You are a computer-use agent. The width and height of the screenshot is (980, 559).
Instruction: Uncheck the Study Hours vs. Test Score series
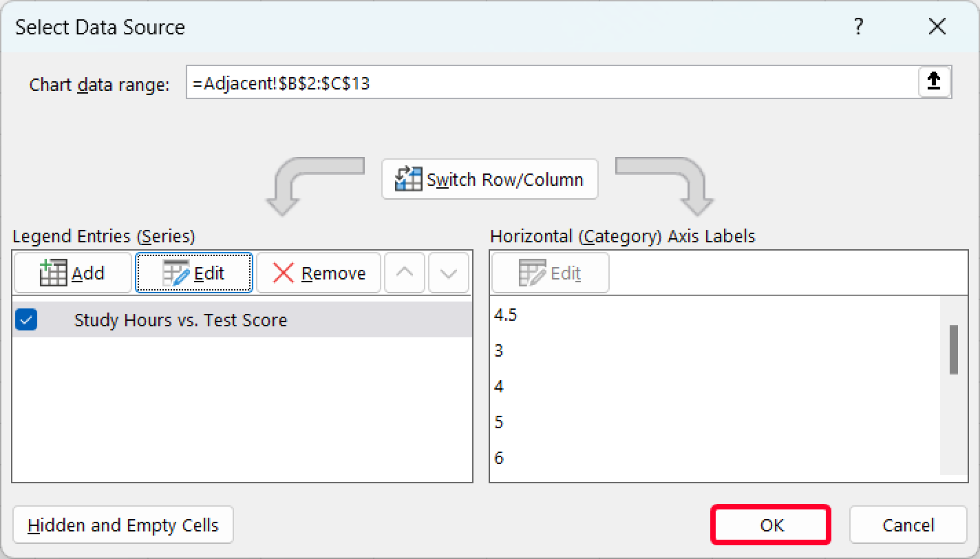[x=26, y=320]
